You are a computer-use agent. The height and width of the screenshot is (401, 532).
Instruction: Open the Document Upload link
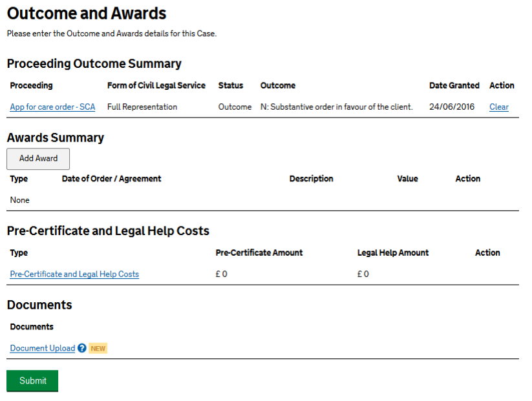point(43,348)
